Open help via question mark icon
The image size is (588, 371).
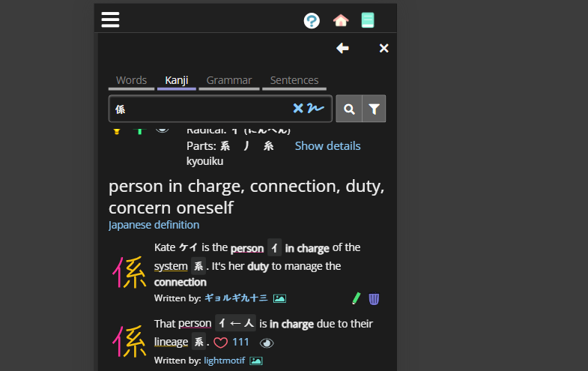(312, 20)
